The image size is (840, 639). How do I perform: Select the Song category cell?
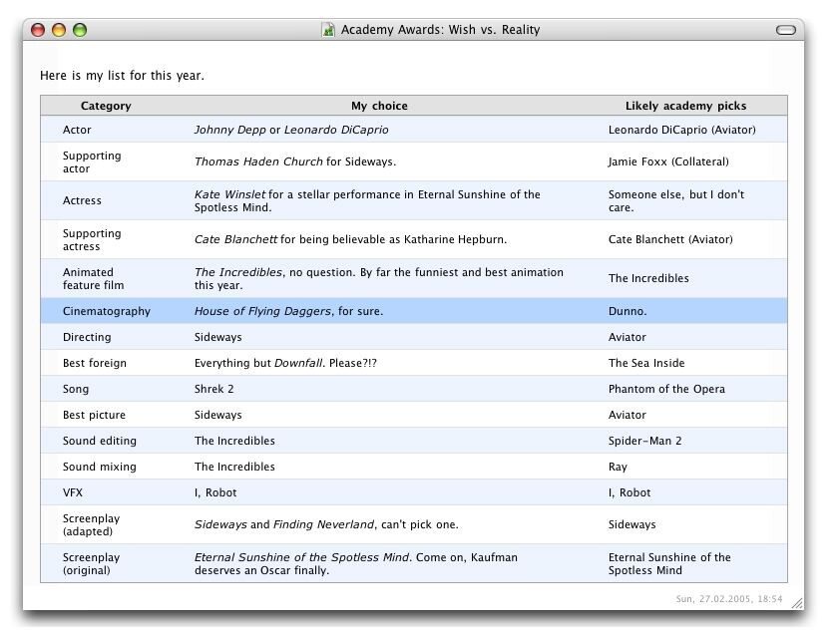click(76, 389)
